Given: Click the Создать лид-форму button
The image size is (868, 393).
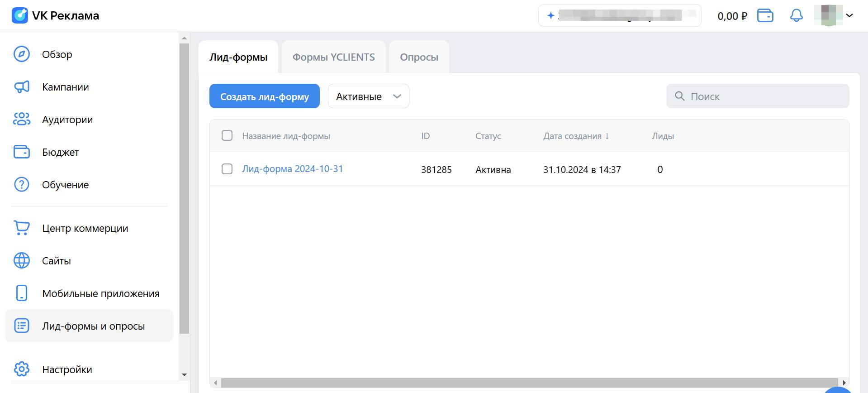Looking at the screenshot, I should 265,96.
